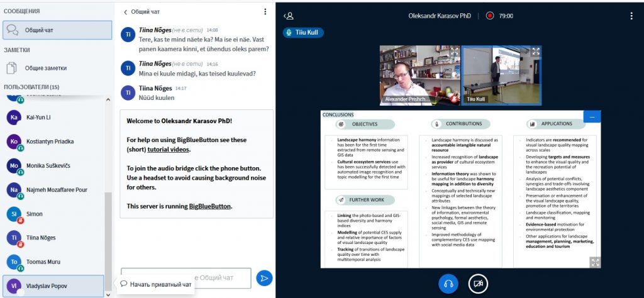Click the BigBlueButton link in welcome message

(210, 206)
